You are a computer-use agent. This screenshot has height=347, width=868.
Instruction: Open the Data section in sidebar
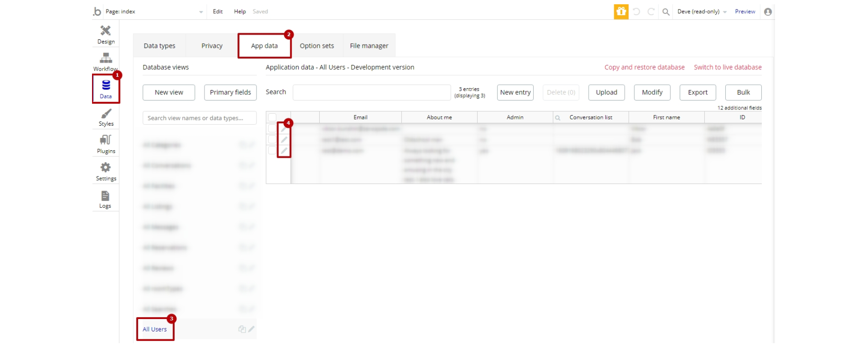[x=106, y=89]
